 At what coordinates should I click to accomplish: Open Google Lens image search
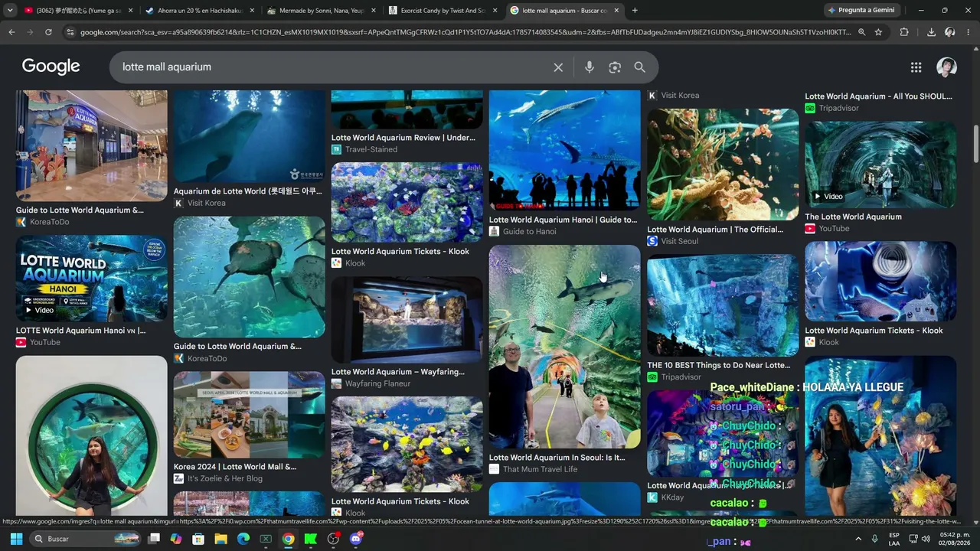(x=615, y=67)
